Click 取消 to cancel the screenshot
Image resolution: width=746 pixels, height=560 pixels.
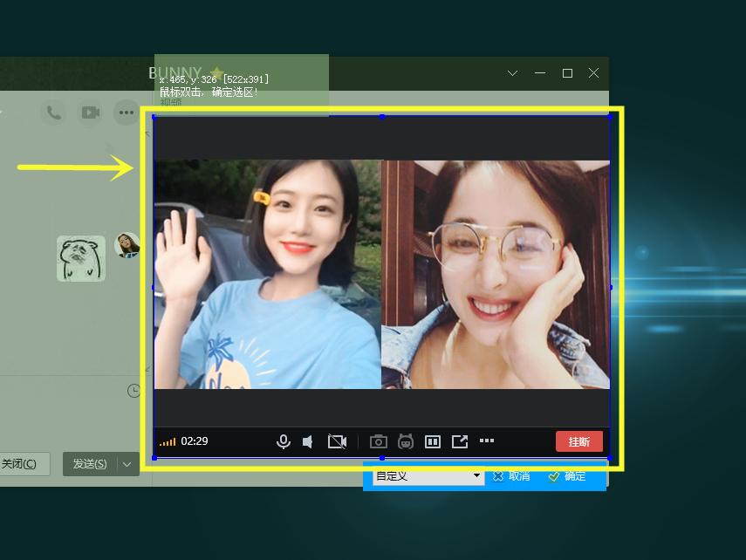tap(511, 476)
